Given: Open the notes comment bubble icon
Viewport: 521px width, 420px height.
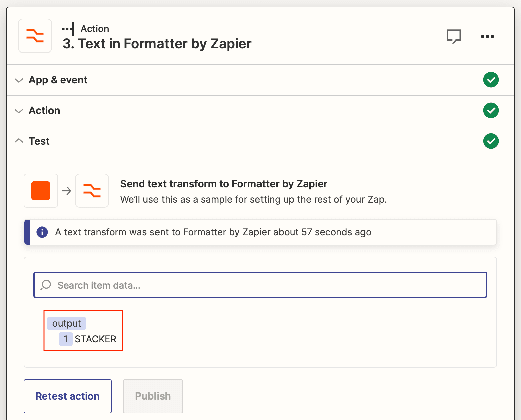Looking at the screenshot, I should [x=454, y=36].
